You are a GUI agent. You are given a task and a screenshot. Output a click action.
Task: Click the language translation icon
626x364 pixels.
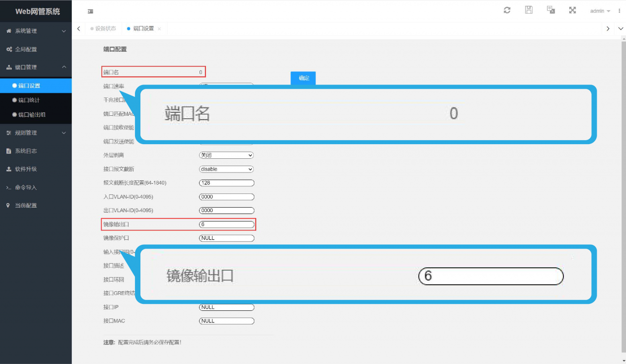point(551,10)
